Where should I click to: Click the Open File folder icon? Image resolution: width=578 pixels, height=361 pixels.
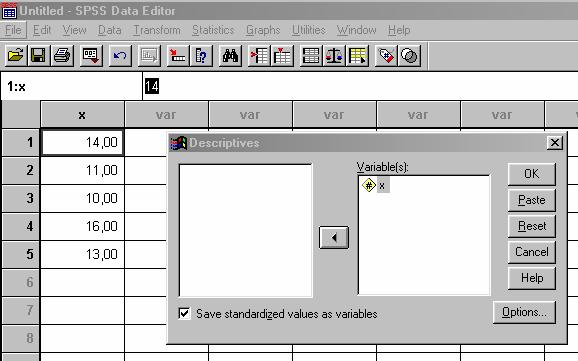pos(15,56)
